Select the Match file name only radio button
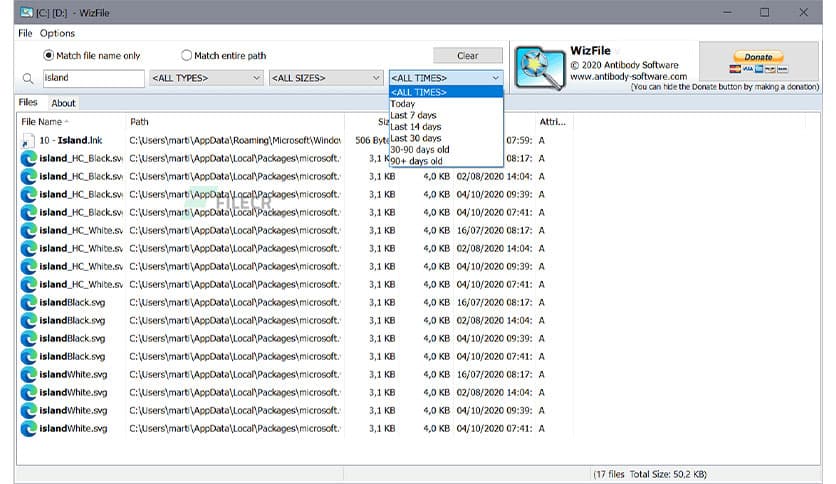This screenshot has width=836, height=484. point(49,55)
